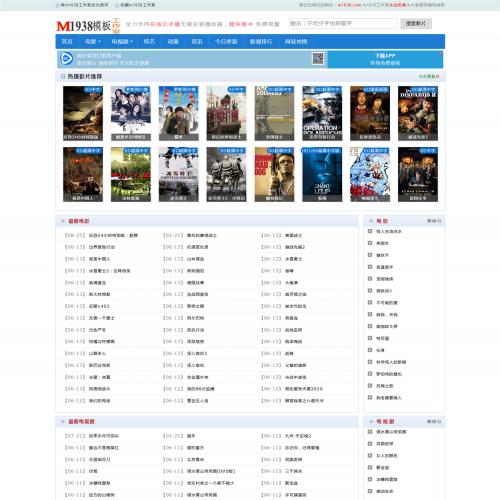Viewport: 500px width, 500px height.
Task: Open 网站地图 in the navigation bar
Action: pyautogui.click(x=296, y=42)
